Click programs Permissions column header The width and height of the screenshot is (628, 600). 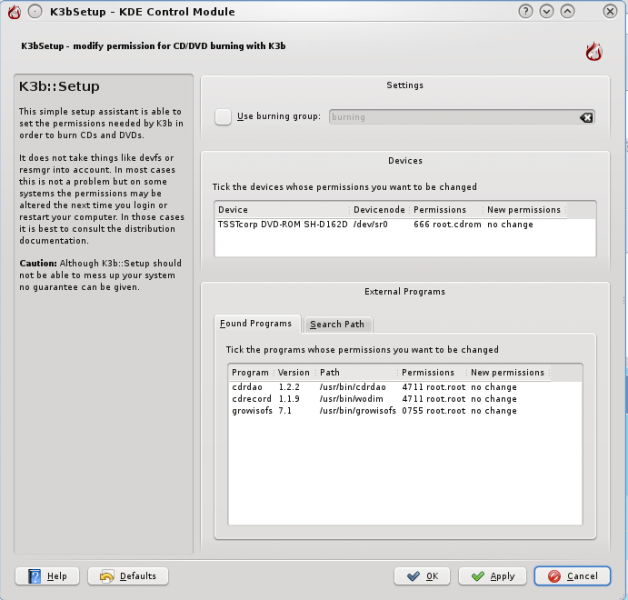[x=432, y=372]
